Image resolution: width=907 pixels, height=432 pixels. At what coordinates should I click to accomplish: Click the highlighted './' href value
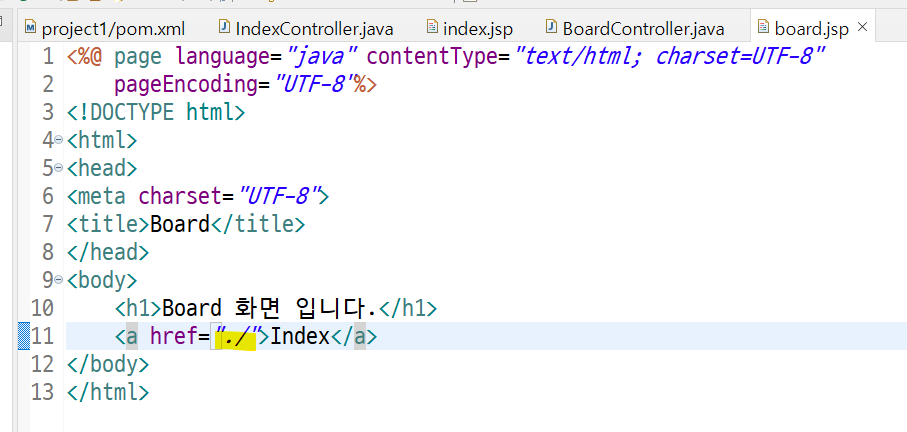[235, 337]
